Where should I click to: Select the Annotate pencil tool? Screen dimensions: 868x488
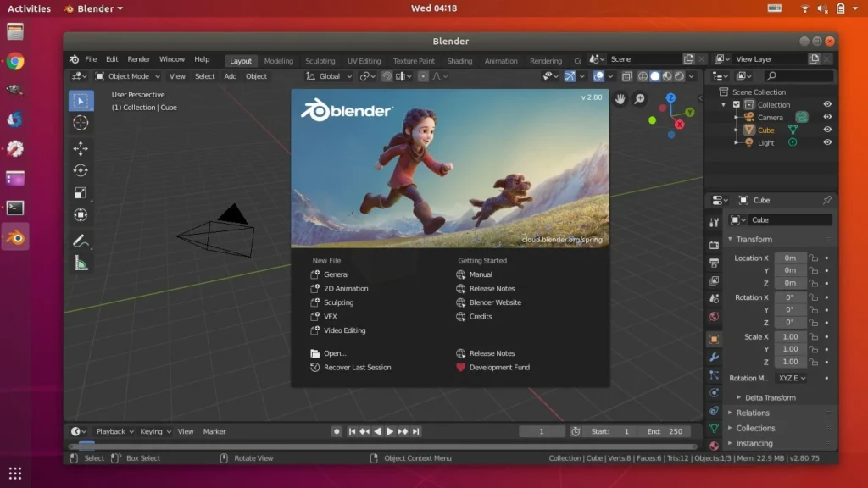pos(81,241)
